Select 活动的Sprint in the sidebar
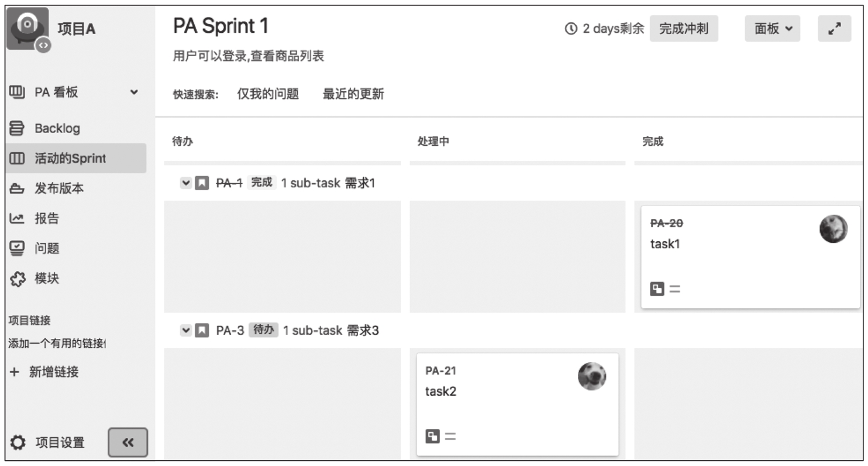 (70, 158)
